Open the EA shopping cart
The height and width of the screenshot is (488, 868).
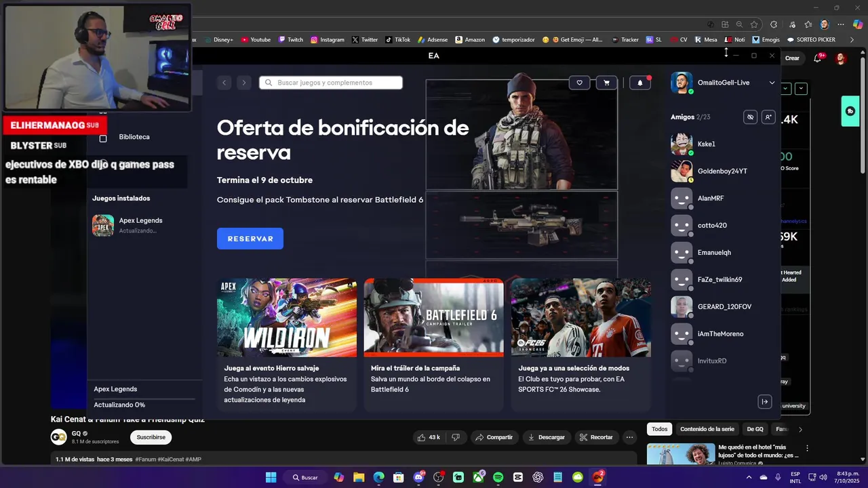606,83
